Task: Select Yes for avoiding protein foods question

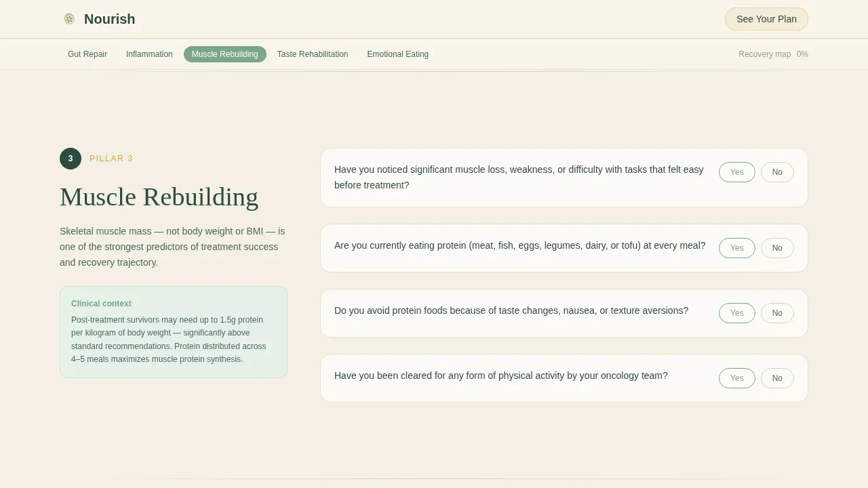Action: click(737, 313)
